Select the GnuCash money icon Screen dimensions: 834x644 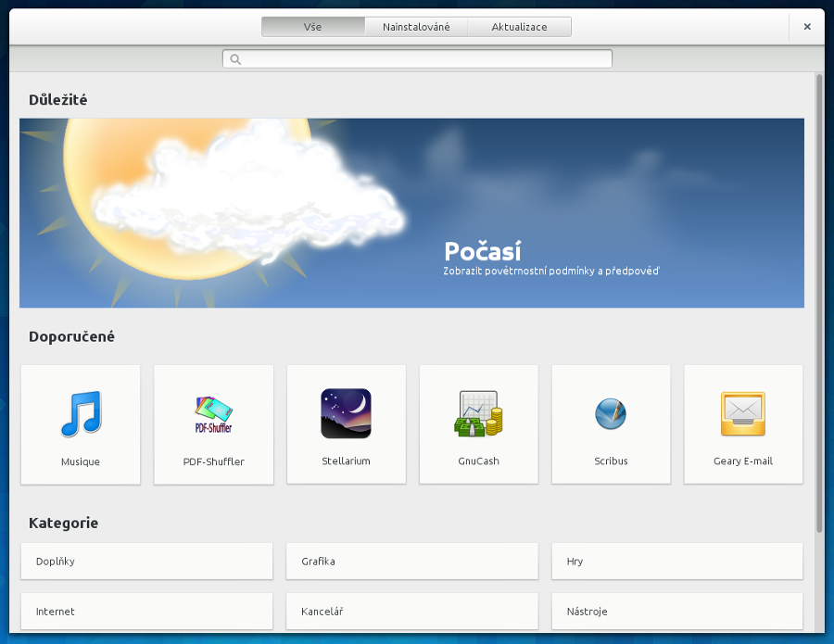tap(478, 414)
